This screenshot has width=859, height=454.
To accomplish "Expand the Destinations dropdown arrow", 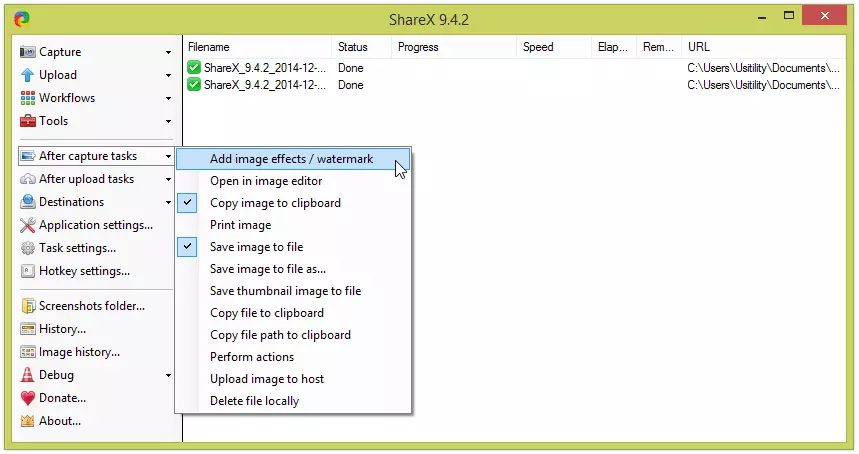I will (168, 203).
